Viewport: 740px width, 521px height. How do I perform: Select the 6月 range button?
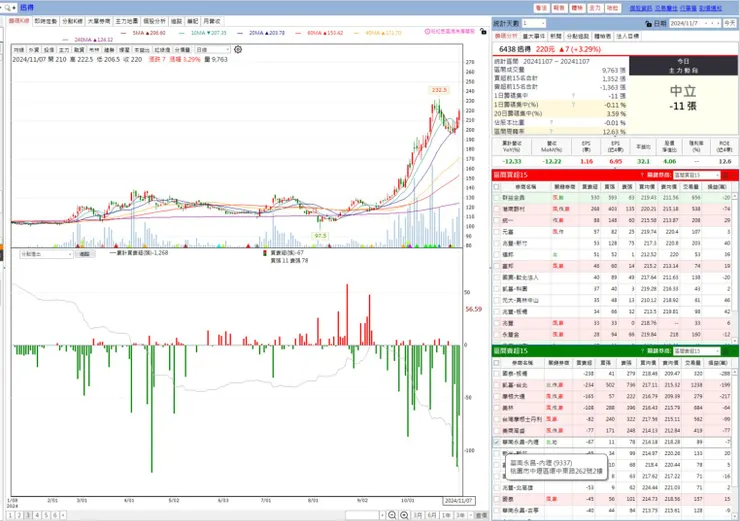pos(432,515)
